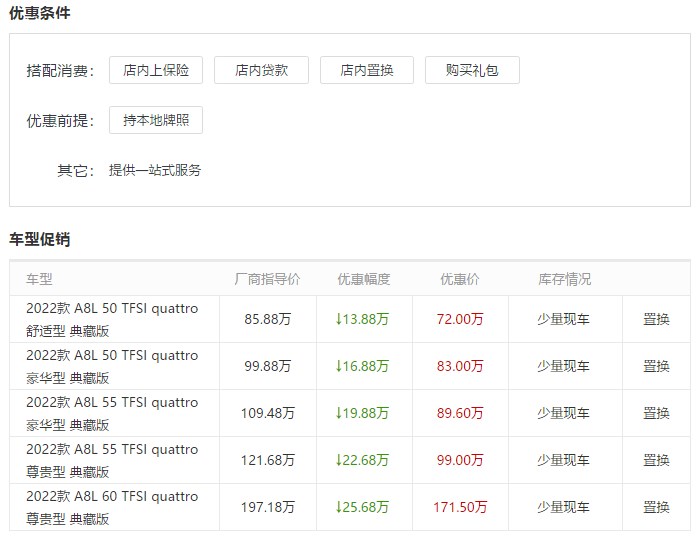
Task: Click the 提供一站式服务 text
Action: [x=155, y=170]
